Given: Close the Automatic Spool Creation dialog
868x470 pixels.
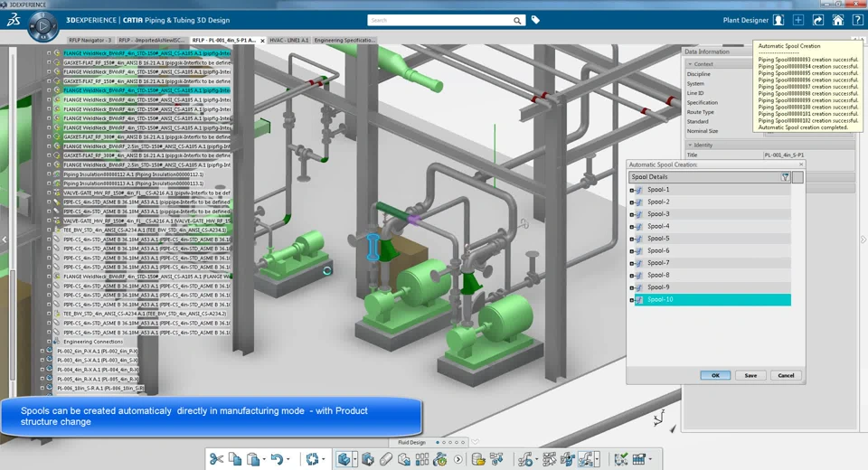Looking at the screenshot, I should coord(800,164).
